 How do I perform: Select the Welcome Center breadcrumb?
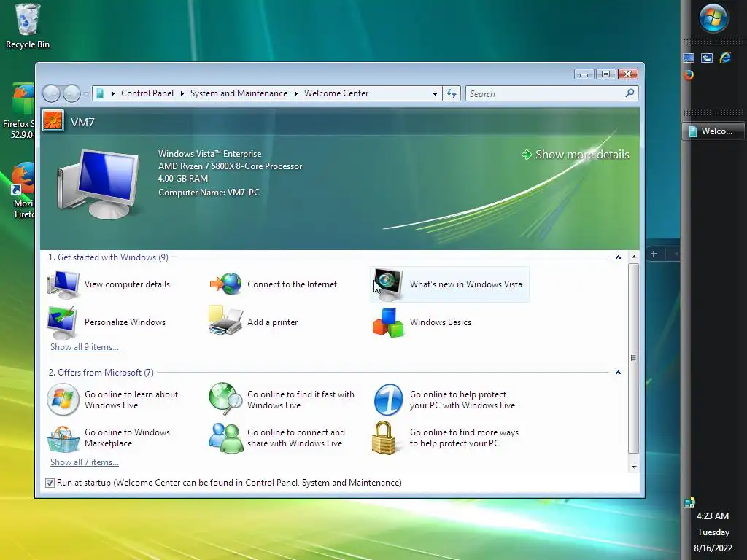(336, 93)
